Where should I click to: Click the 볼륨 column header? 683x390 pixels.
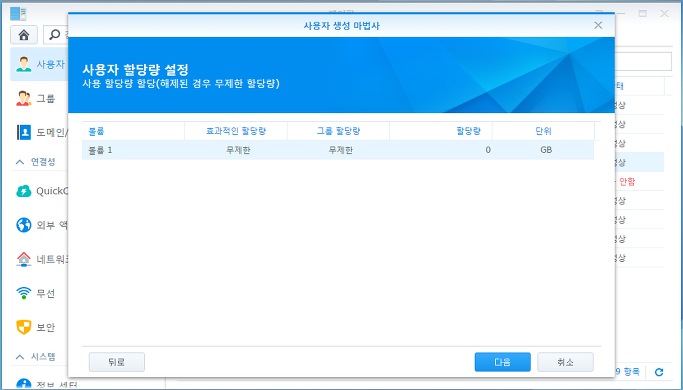133,131
